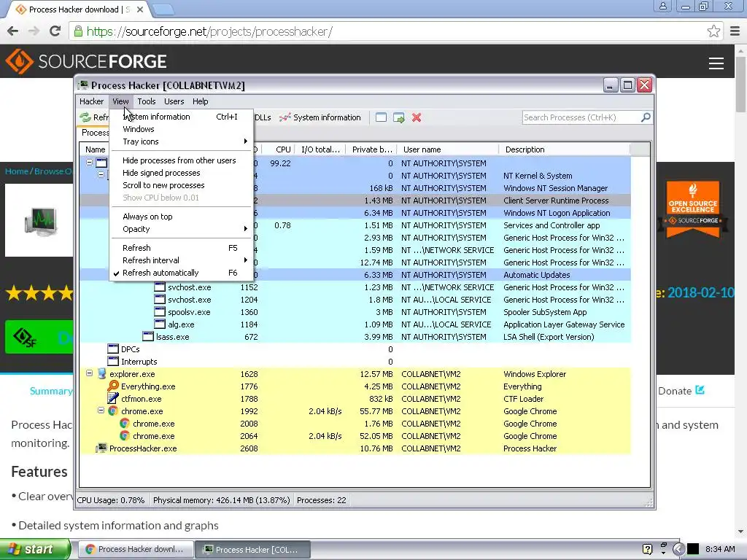Open the SourceForge hamburger menu

click(x=716, y=63)
